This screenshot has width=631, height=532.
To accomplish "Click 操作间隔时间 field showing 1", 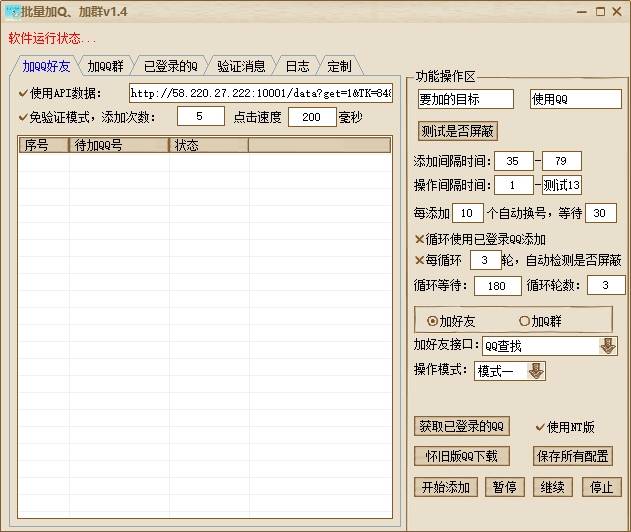I will coord(513,185).
